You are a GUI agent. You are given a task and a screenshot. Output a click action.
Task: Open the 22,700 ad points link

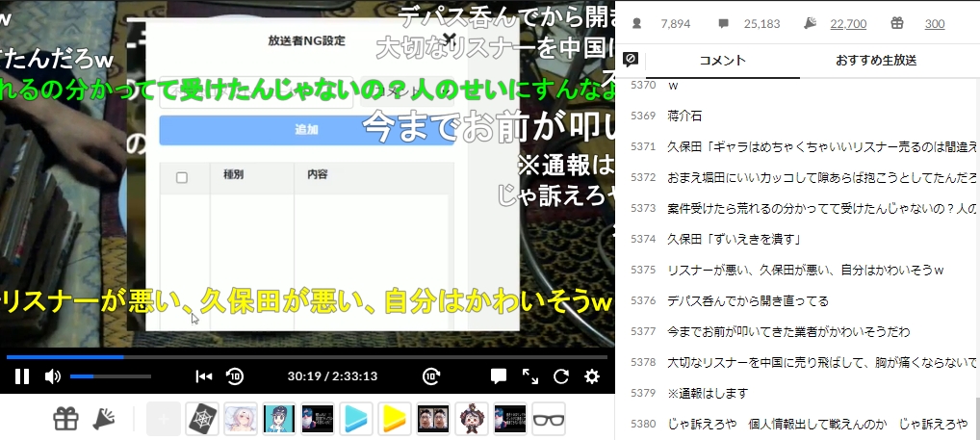pyautogui.click(x=847, y=24)
